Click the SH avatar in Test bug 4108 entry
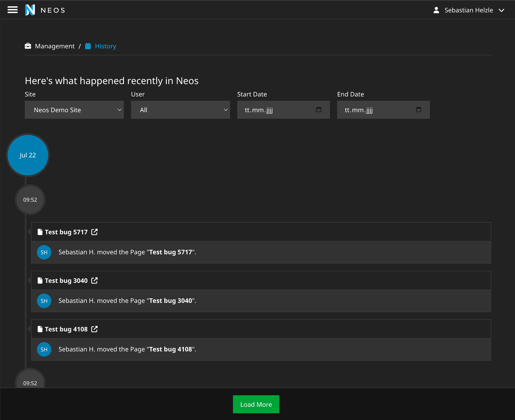 point(44,350)
